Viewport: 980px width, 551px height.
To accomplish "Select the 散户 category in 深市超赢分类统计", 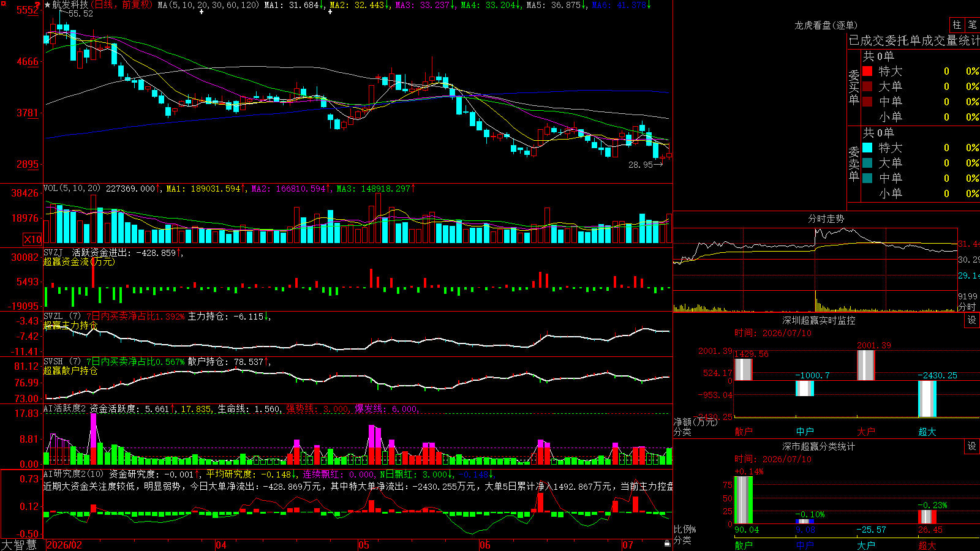I will pos(743,545).
